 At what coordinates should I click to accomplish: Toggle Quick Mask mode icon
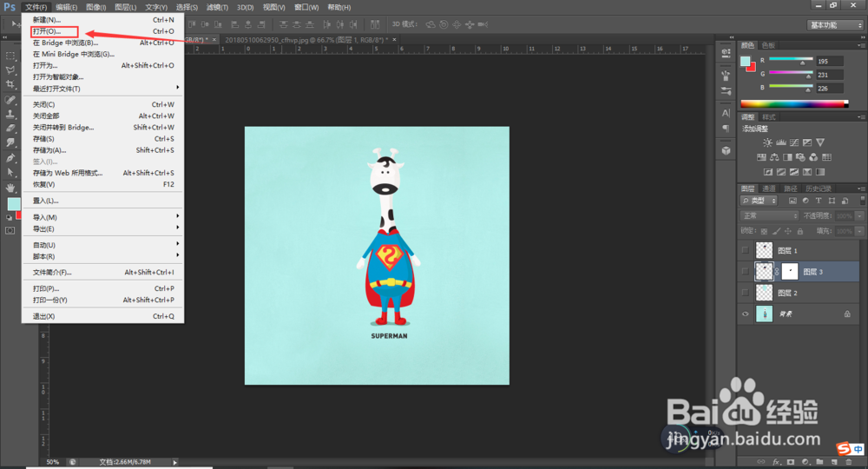point(10,230)
